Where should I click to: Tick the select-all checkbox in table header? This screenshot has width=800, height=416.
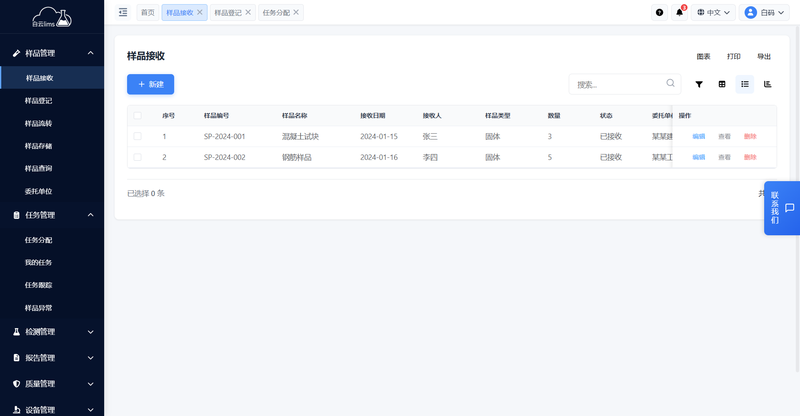pos(137,115)
